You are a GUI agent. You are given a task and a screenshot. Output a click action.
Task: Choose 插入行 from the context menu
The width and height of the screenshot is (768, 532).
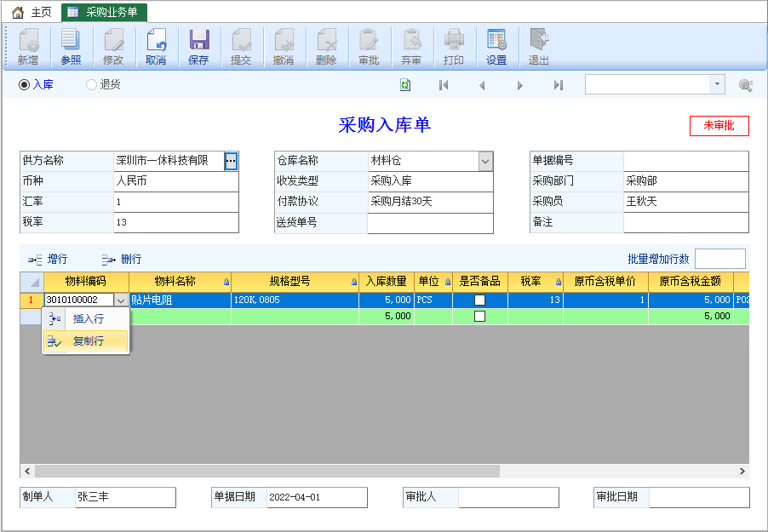coord(87,319)
